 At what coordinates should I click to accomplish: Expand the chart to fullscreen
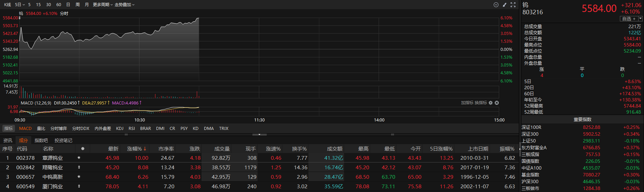513,5
